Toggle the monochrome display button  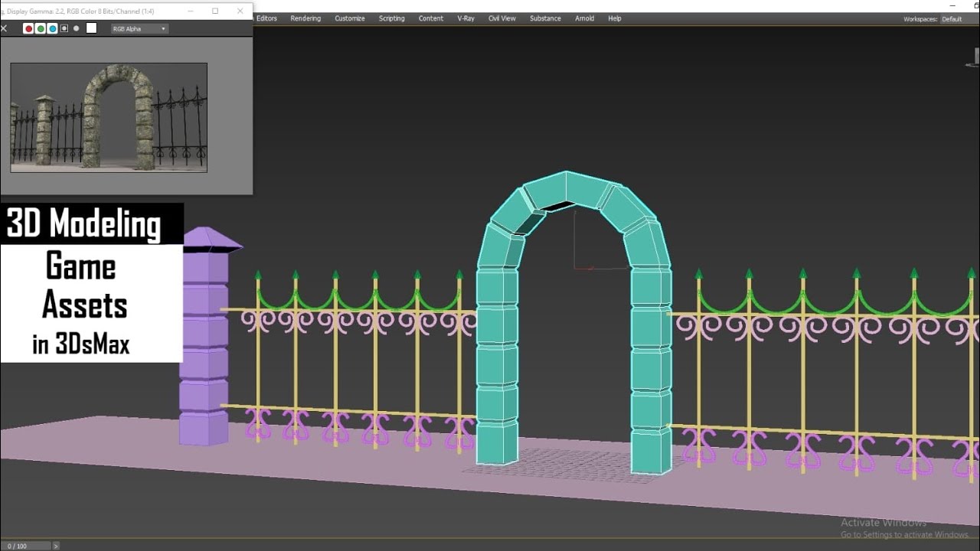tap(76, 28)
